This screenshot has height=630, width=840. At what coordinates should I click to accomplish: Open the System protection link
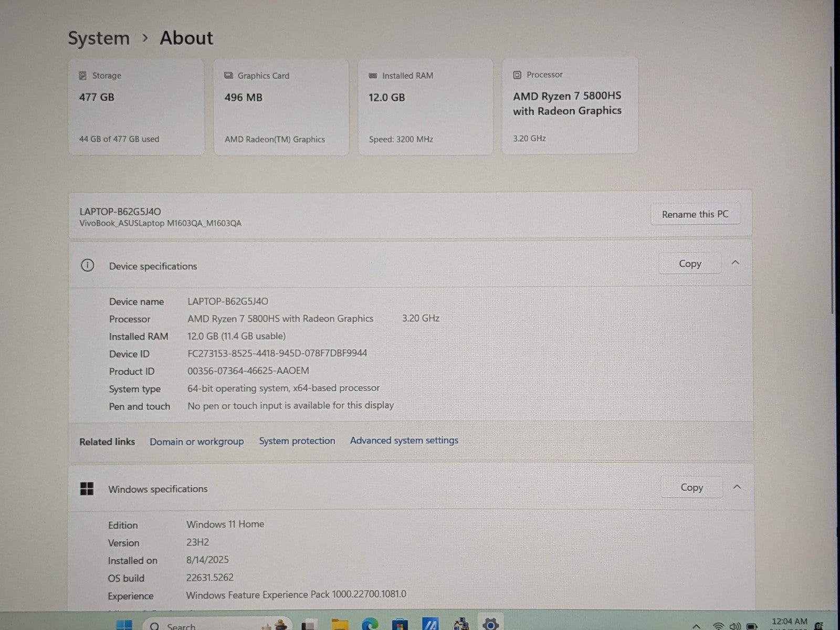297,441
